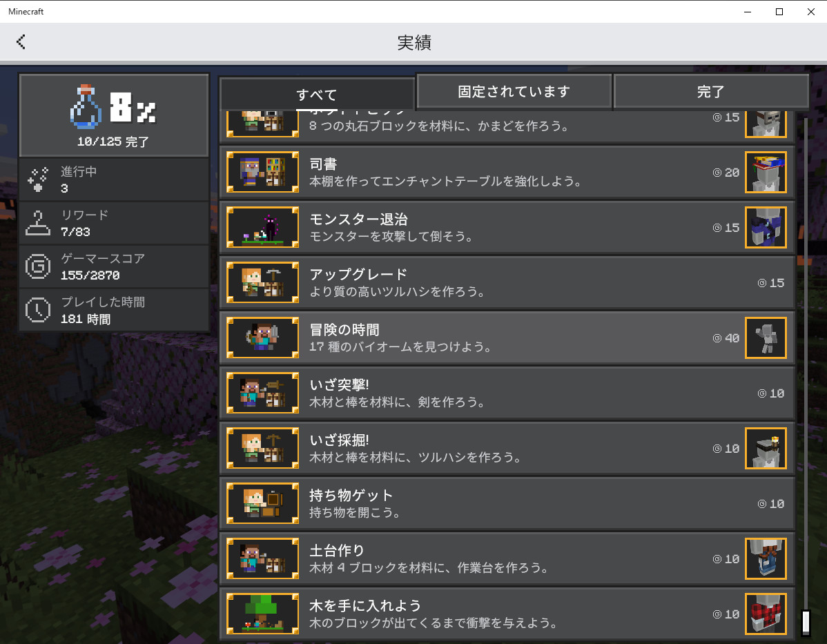Open the いざ突撃! achievement image
Image resolution: width=827 pixels, height=644 pixels.
tap(262, 393)
